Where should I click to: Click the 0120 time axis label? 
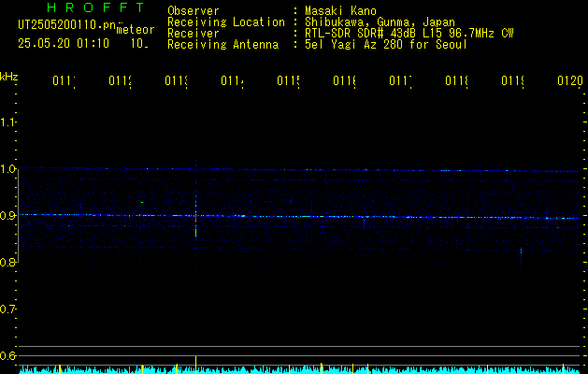coord(570,80)
